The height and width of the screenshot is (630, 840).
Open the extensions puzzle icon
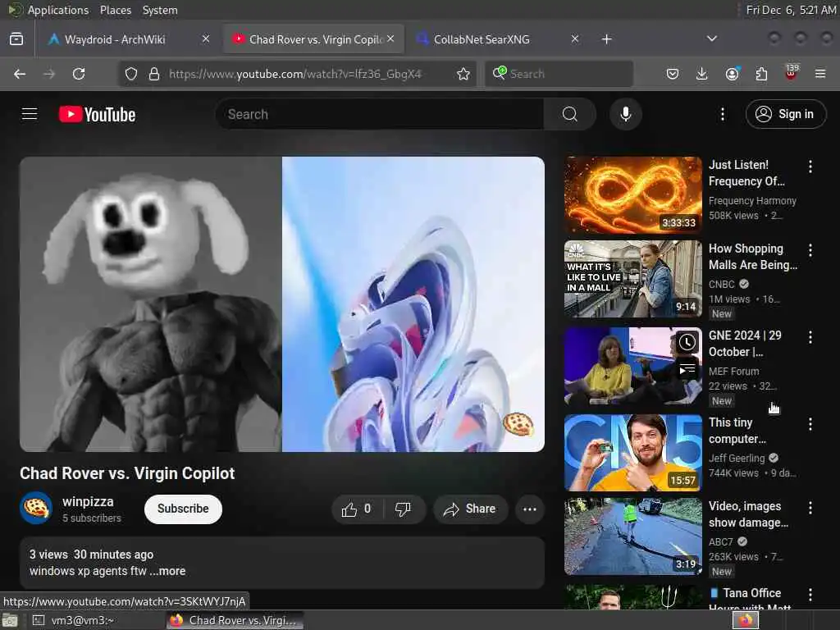click(x=761, y=74)
